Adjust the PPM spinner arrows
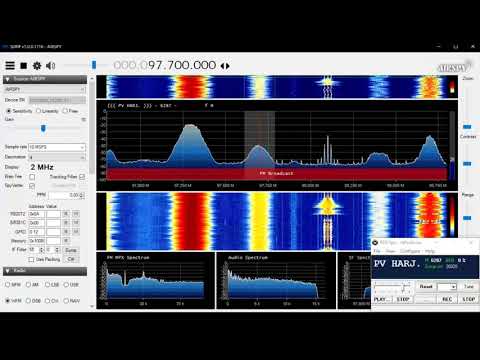Screen dimensions: 480x360 [x=82, y=195]
